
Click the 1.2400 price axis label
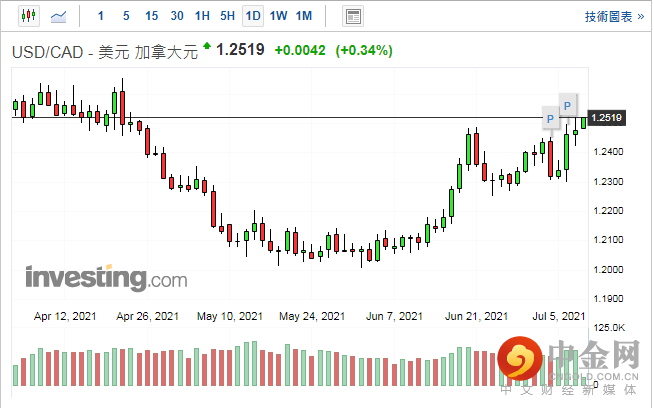point(608,152)
